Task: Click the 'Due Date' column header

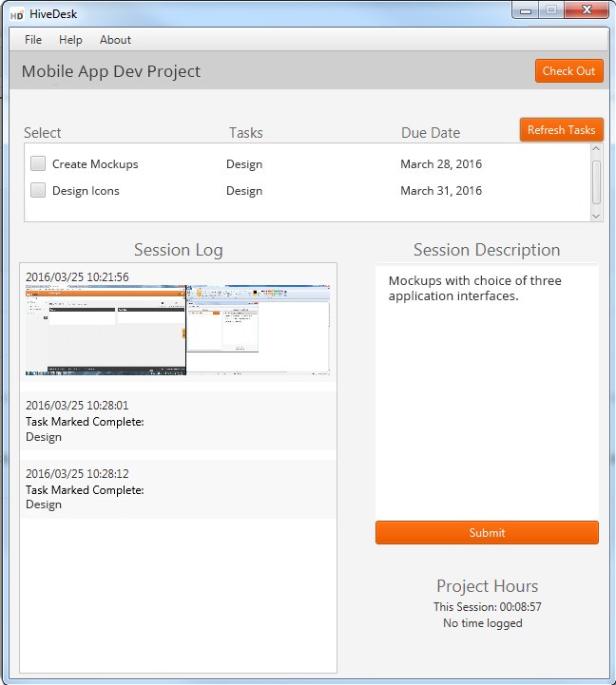Action: pos(431,133)
